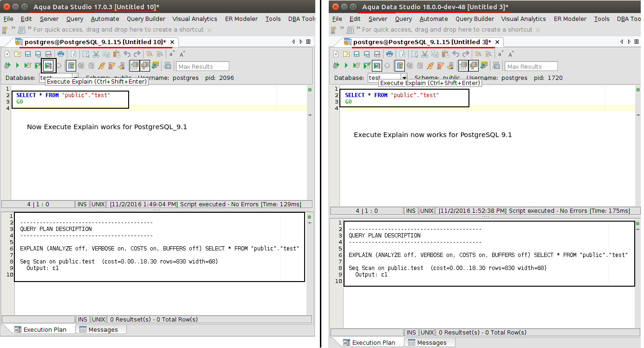644x348 pixels.
Task: Open the tab list button, 18.0.0-dev window
Action: 637,42
